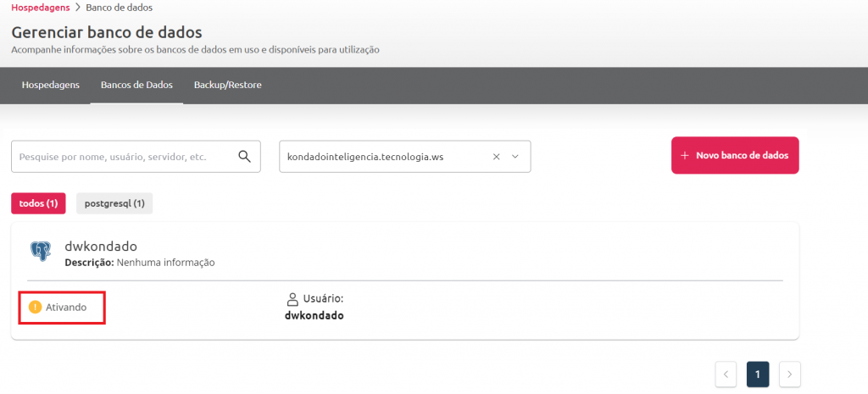Select the Bancos de Dados tab
This screenshot has width=868, height=394.
point(136,86)
